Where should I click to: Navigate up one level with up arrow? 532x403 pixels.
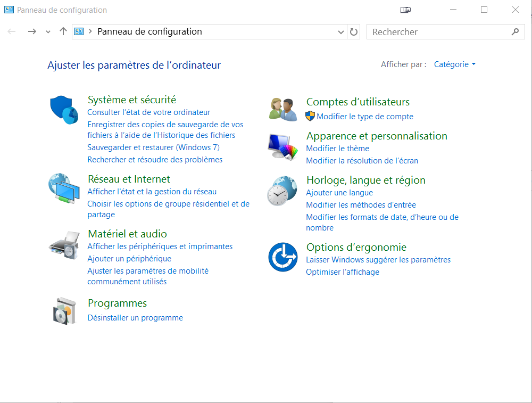[x=63, y=31]
